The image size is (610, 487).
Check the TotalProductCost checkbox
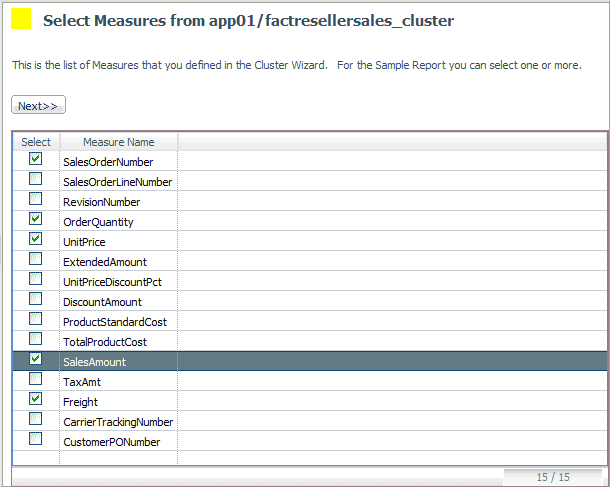click(x=36, y=339)
